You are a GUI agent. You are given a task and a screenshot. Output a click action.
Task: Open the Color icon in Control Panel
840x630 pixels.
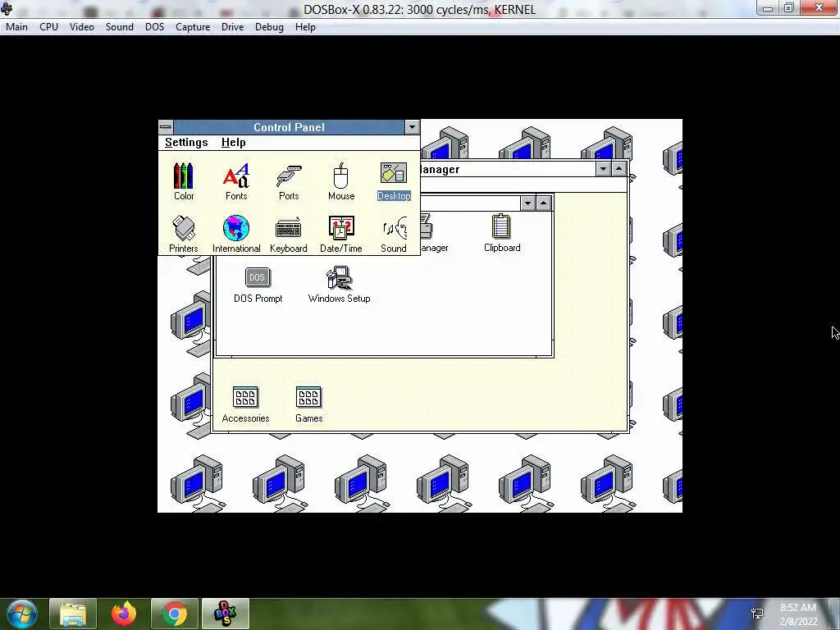click(183, 181)
